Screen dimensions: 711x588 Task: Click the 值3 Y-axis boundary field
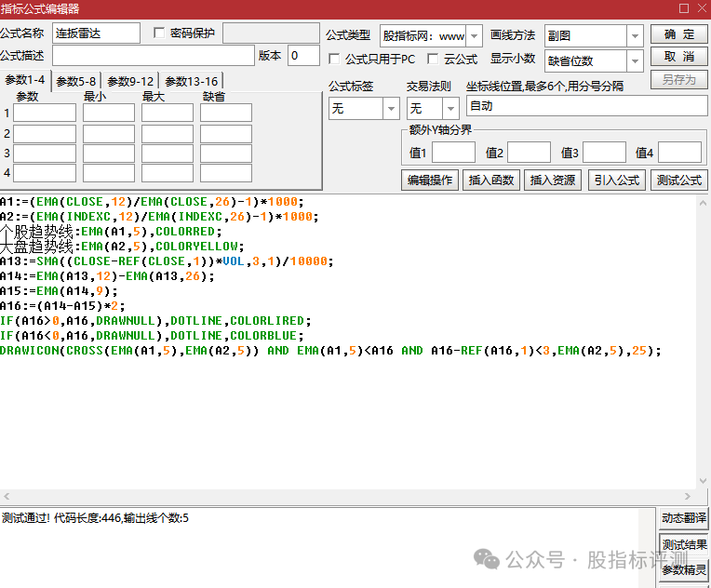(604, 153)
